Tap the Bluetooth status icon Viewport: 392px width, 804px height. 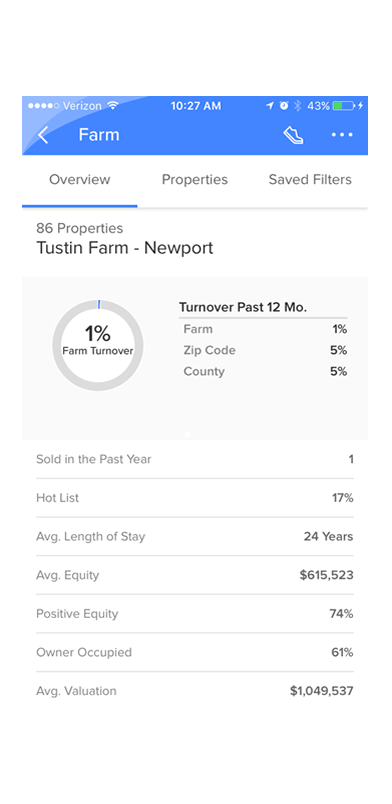[x=298, y=106]
